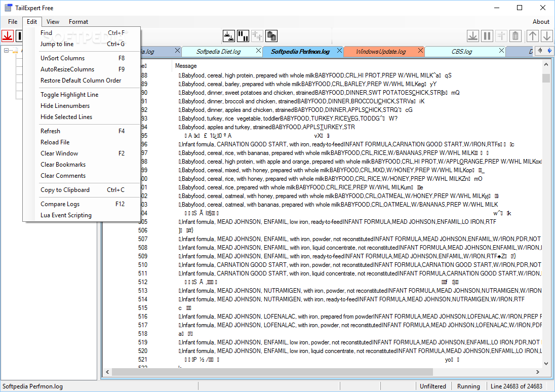
Task: Collapse the tree root node
Action: click(6, 51)
